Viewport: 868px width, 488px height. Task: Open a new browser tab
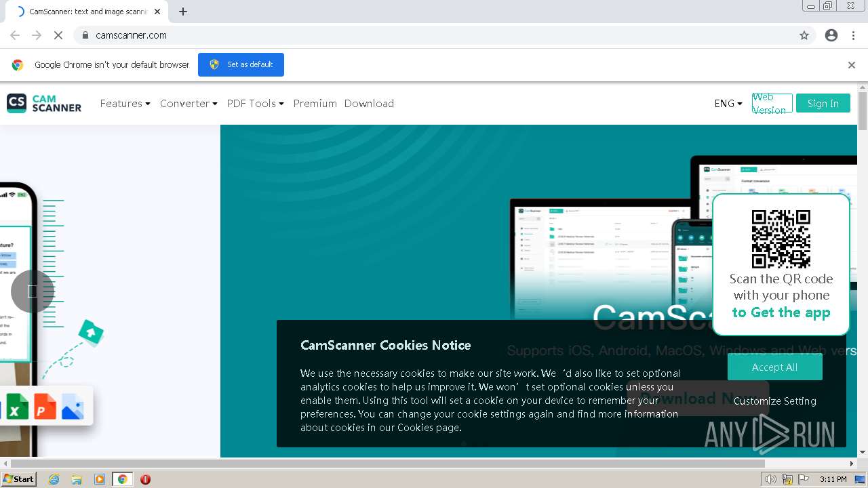coord(183,12)
